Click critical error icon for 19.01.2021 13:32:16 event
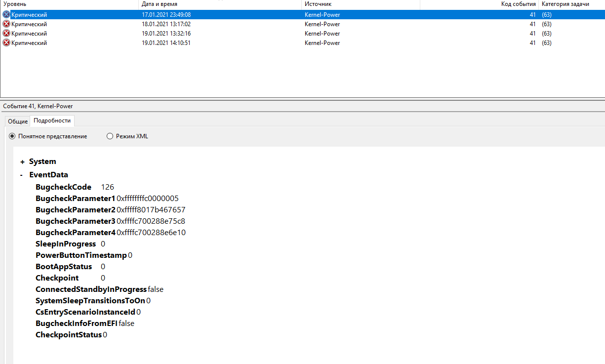The image size is (605, 364). click(x=6, y=34)
